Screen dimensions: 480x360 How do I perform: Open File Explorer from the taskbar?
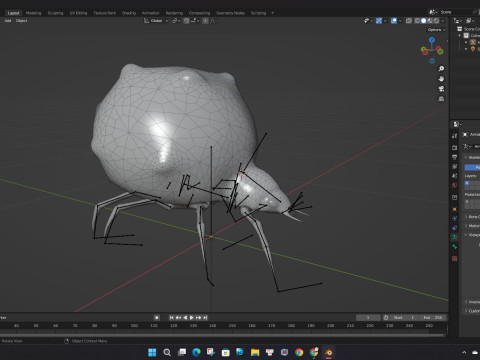click(x=255, y=352)
